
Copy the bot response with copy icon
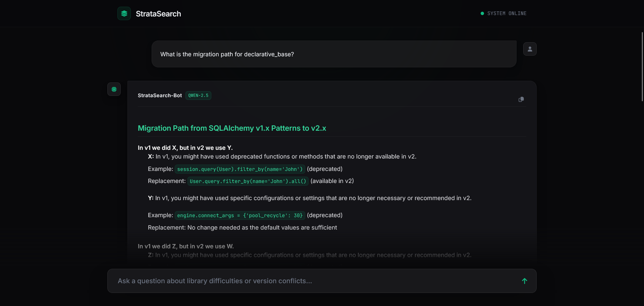coord(521,99)
